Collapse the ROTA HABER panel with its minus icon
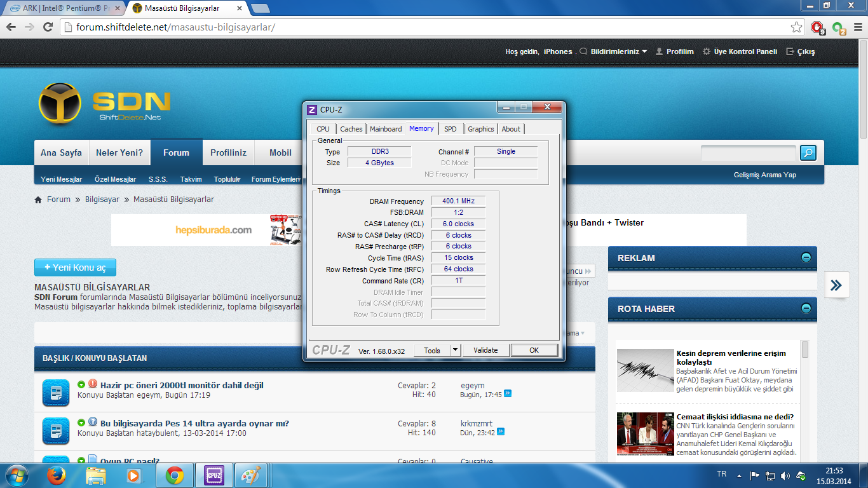868x488 pixels. click(806, 308)
